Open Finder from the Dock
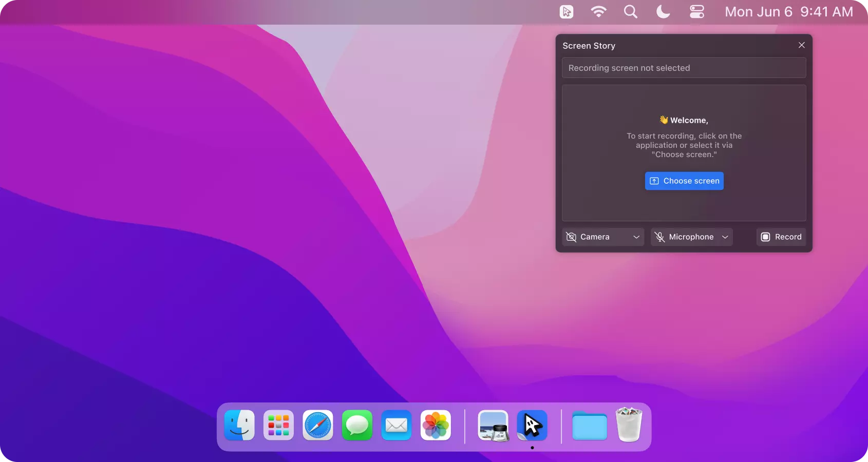Viewport: 868px width, 462px height. click(x=239, y=426)
